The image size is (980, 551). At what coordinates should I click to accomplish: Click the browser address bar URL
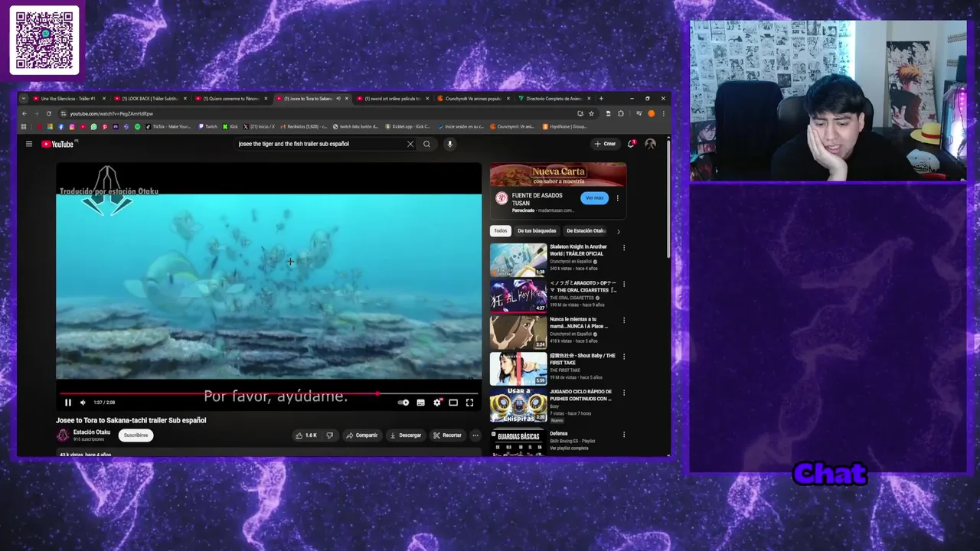click(112, 114)
